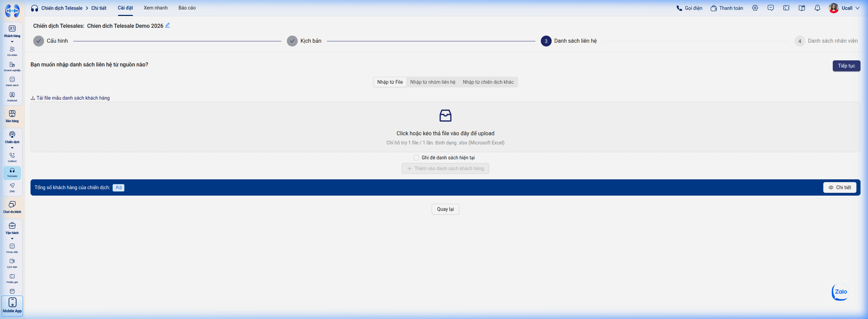
Task: Open the chat message icon in header
Action: tap(771, 8)
